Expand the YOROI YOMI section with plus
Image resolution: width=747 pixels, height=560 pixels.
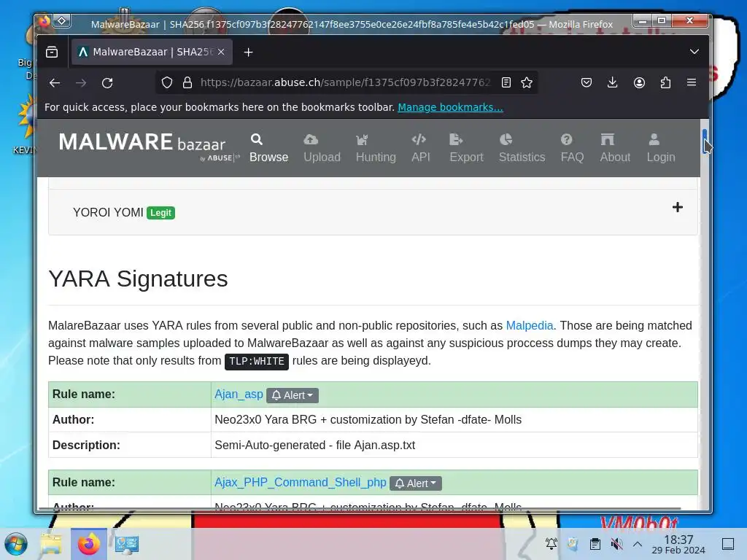(678, 207)
